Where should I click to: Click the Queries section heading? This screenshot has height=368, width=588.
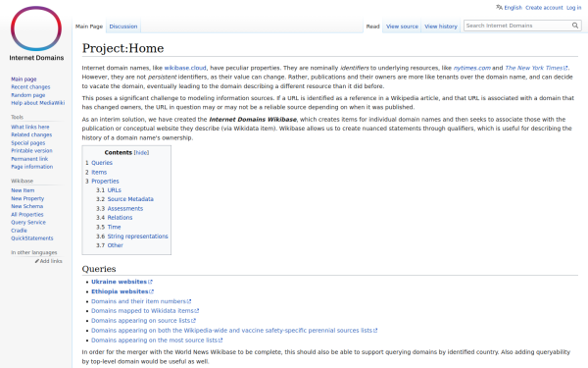99,269
